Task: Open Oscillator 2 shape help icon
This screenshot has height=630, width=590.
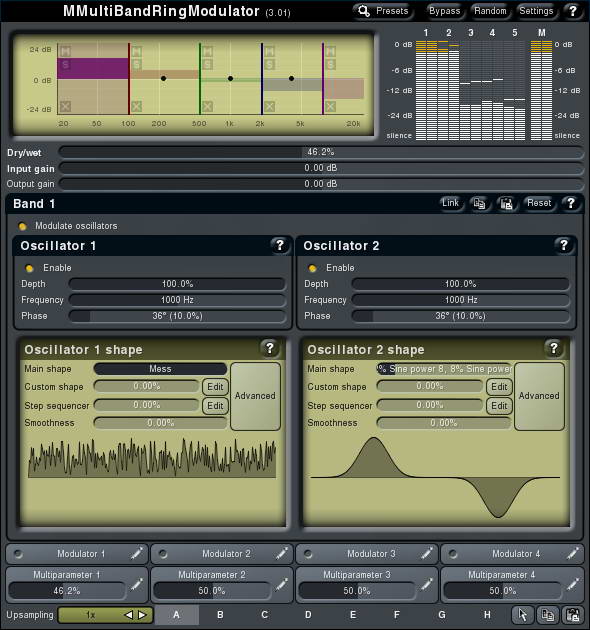Action: [x=553, y=348]
